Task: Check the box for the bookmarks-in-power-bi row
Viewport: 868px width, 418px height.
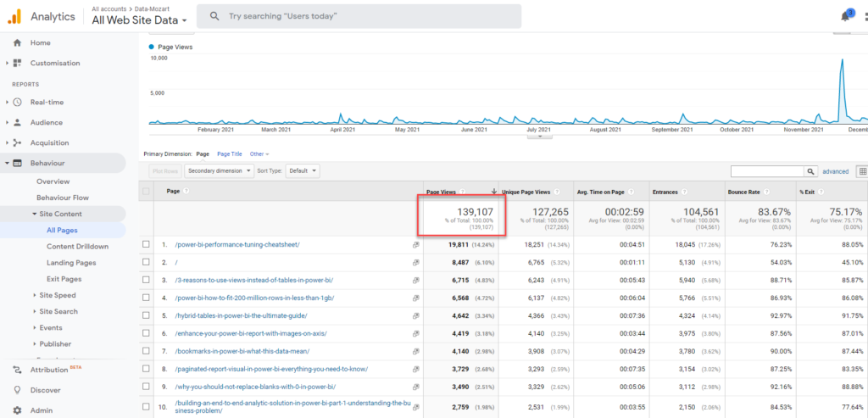Action: click(x=146, y=351)
